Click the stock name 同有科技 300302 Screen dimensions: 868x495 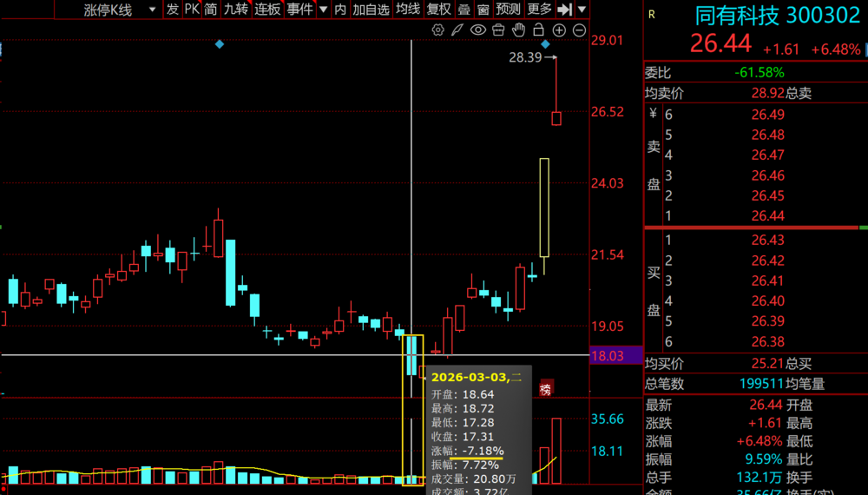pyautogui.click(x=778, y=16)
